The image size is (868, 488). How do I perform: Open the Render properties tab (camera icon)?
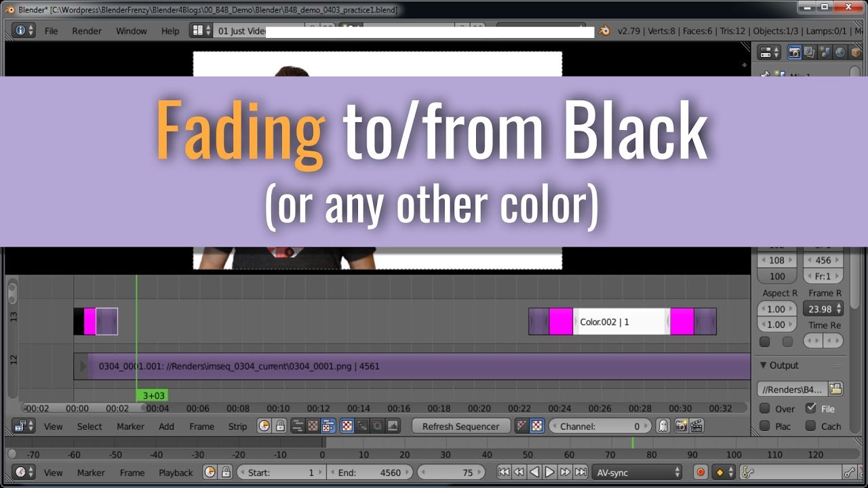pos(794,52)
